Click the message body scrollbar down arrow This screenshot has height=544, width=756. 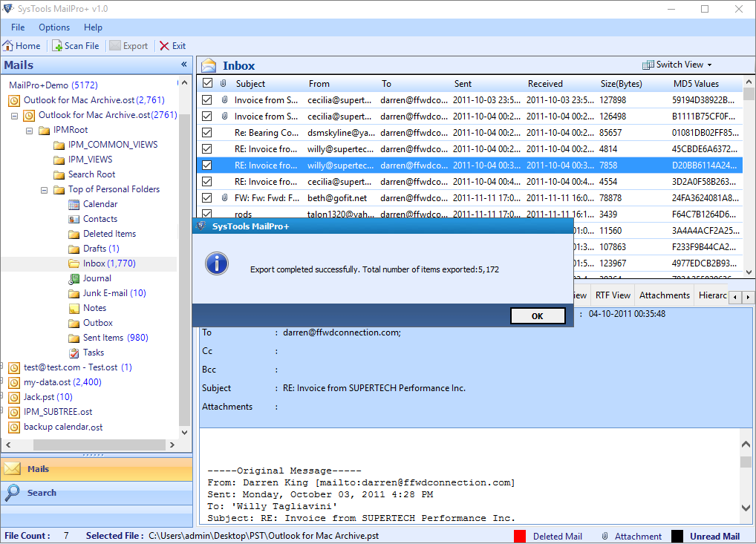[x=746, y=508]
